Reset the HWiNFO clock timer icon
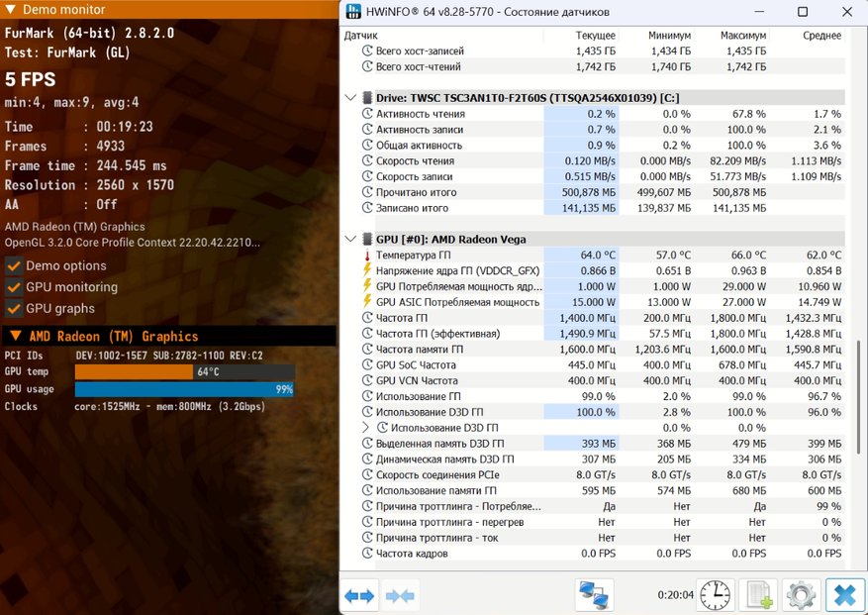Viewport: 868px width, 615px height. (715, 595)
